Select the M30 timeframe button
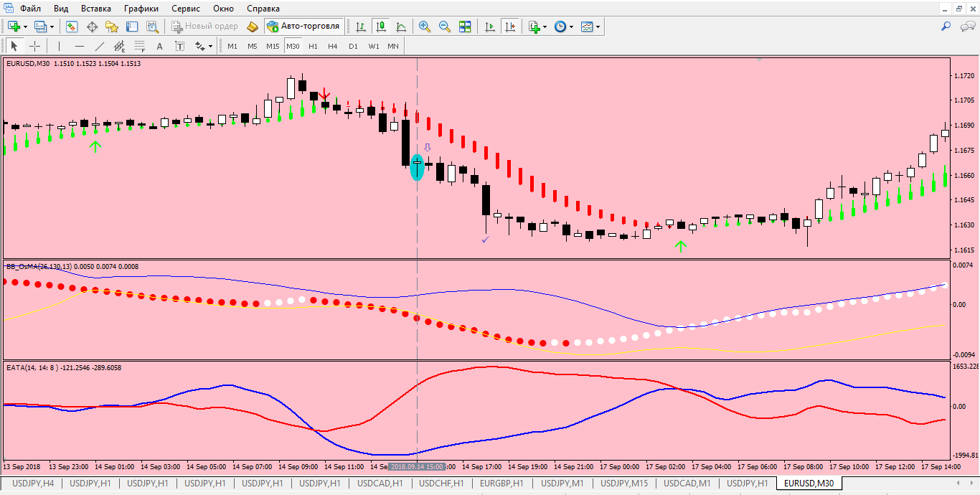 [x=293, y=46]
